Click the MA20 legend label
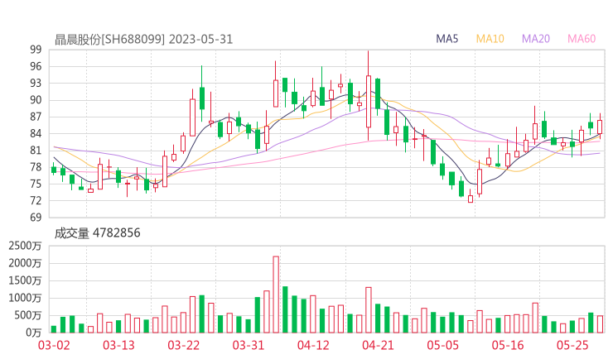 536,39
